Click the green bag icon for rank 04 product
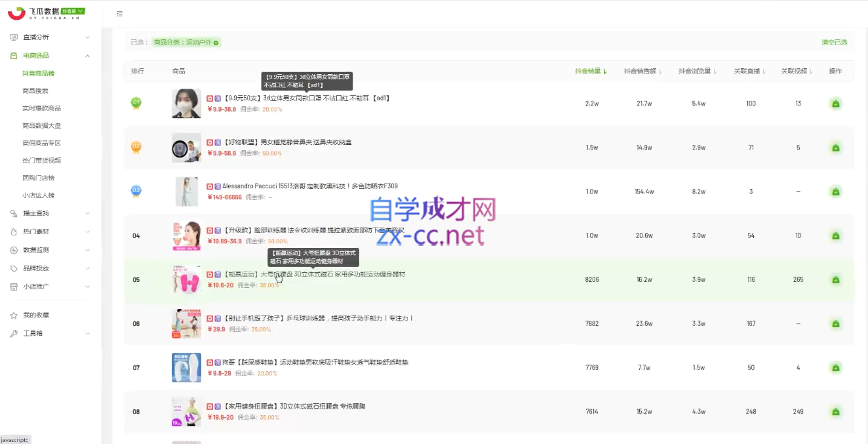 (835, 235)
